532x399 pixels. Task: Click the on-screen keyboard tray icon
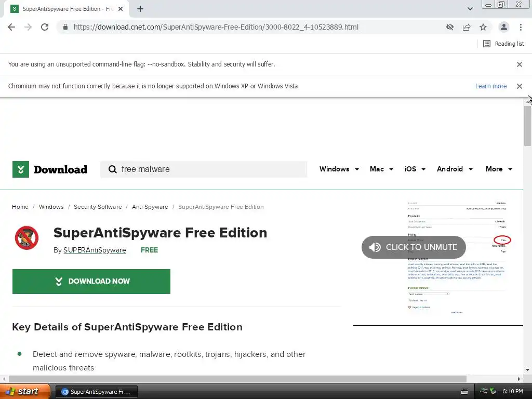(x=464, y=392)
